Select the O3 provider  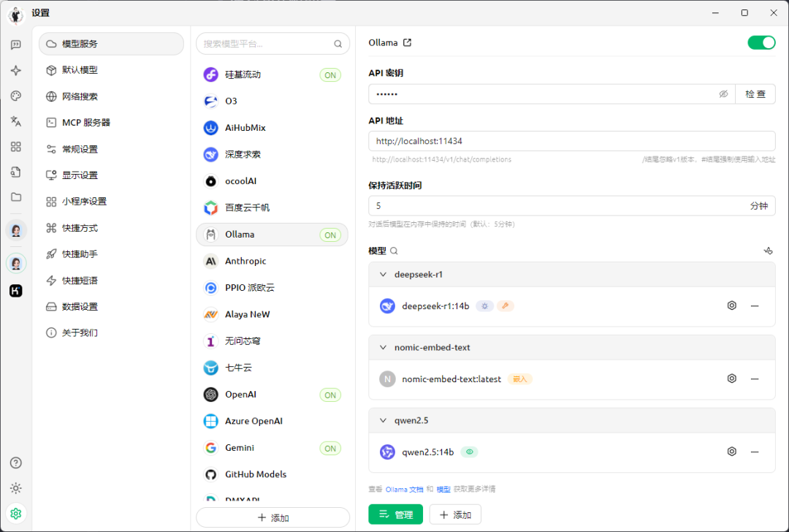pos(272,101)
